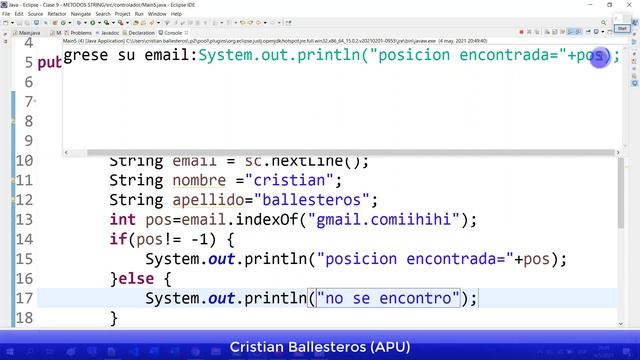Viewport: 640px width, 360px height.
Task: Click the else keyword on line 16
Action: [x=136, y=279]
